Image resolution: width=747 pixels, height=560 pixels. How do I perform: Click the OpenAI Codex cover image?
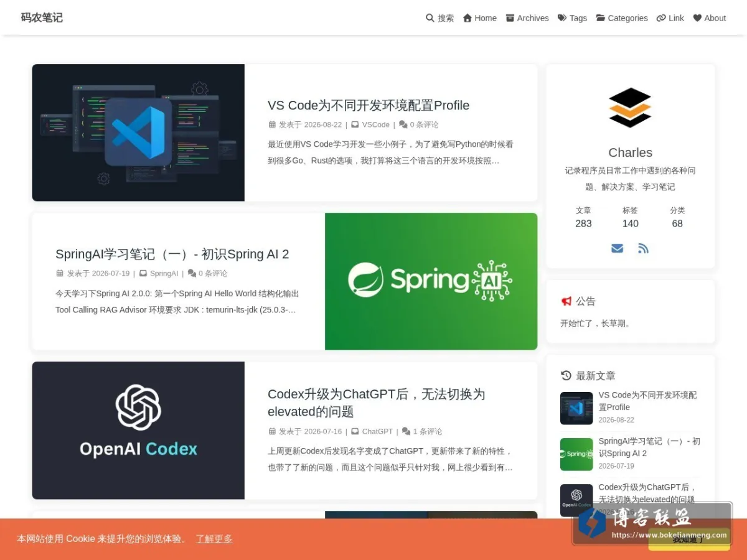[x=138, y=431]
